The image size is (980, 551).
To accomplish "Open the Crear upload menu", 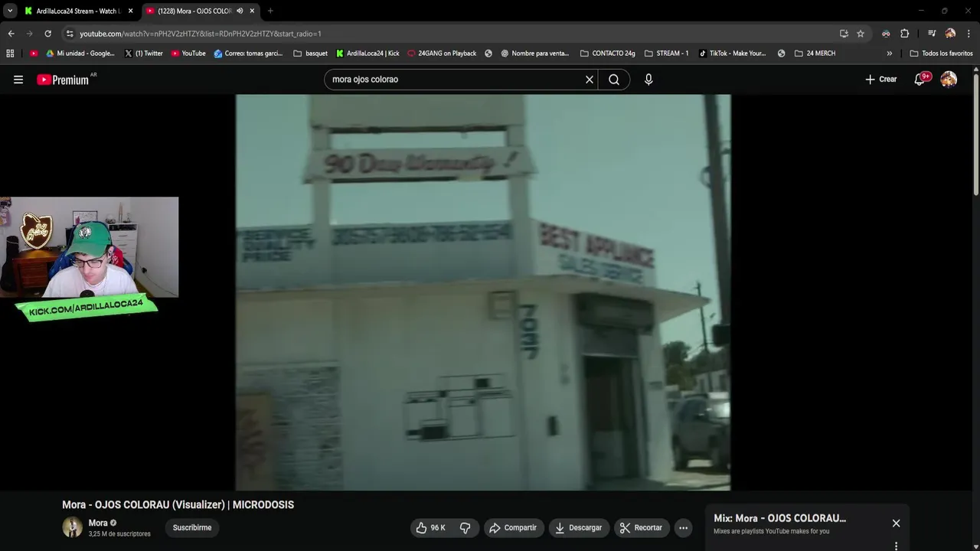I will click(x=881, y=80).
